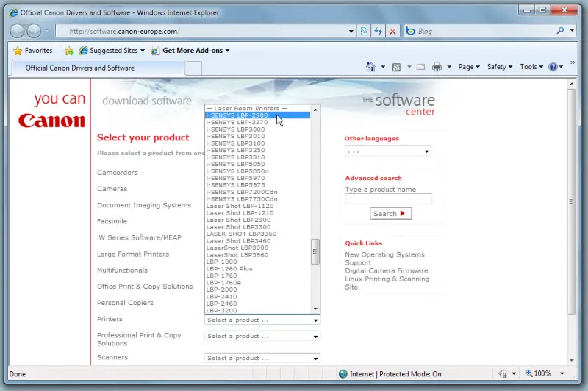Click the Add to Favorites Bar icon

(69, 51)
